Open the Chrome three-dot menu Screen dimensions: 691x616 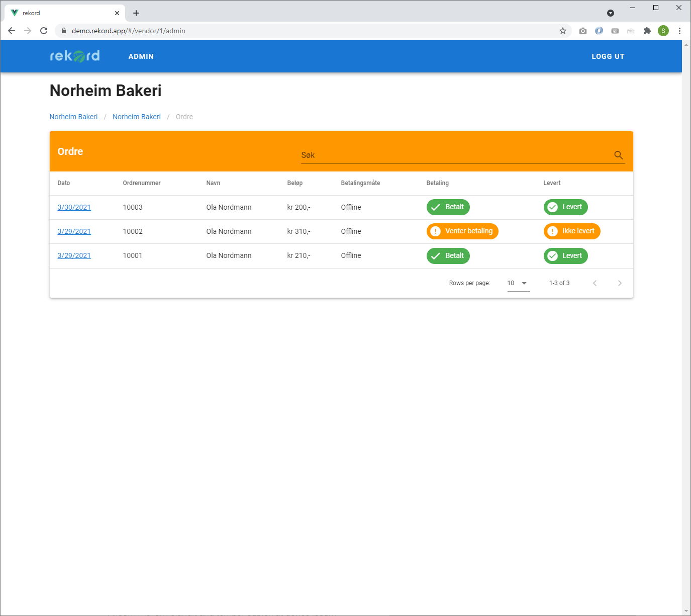(679, 31)
